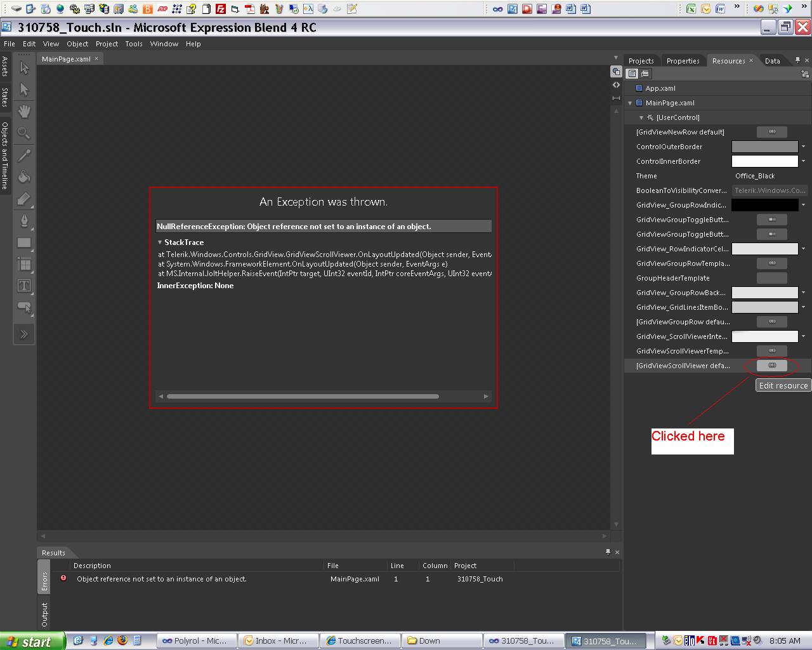
Task: Click the ControlInnerBorder white color swatch
Action: (x=765, y=161)
